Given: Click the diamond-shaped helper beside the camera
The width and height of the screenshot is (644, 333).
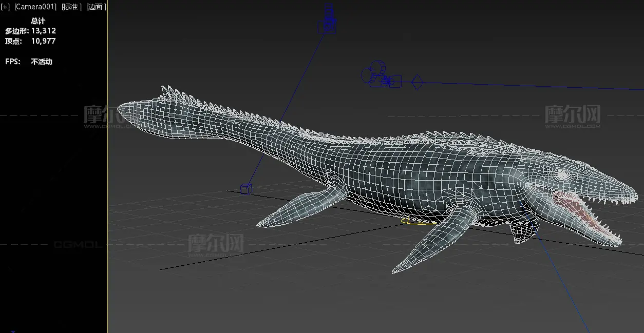Looking at the screenshot, I should (x=417, y=82).
